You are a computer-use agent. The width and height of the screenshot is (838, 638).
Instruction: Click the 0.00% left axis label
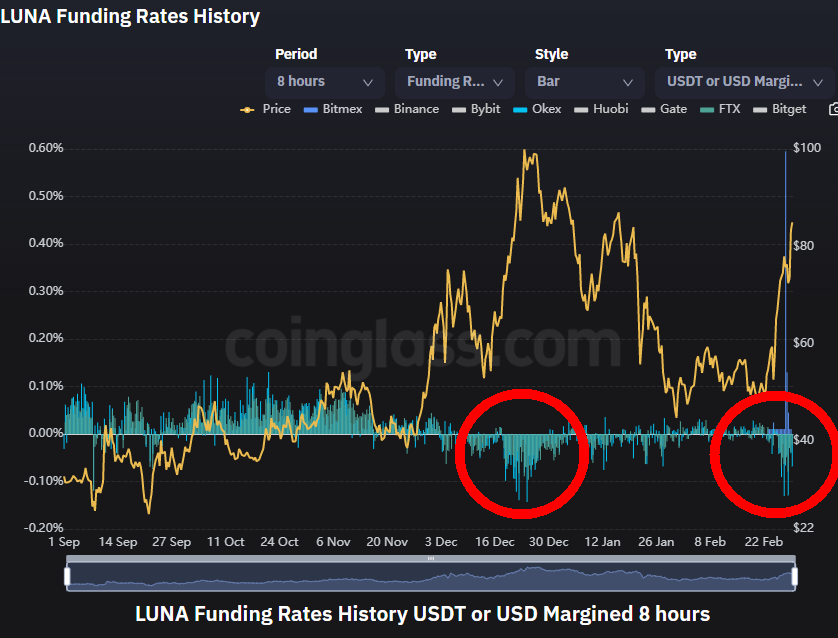[46, 433]
